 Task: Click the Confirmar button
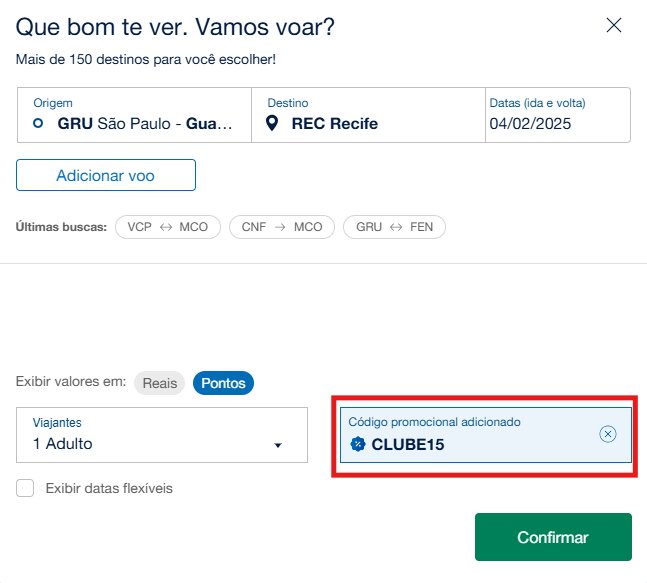553,537
